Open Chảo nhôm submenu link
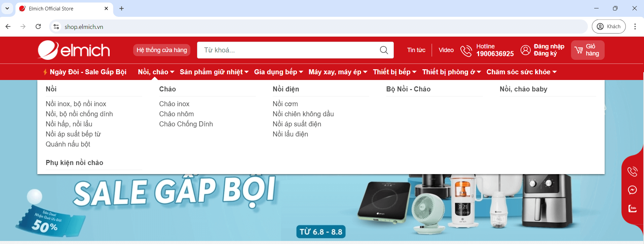The image size is (644, 244). [x=177, y=114]
